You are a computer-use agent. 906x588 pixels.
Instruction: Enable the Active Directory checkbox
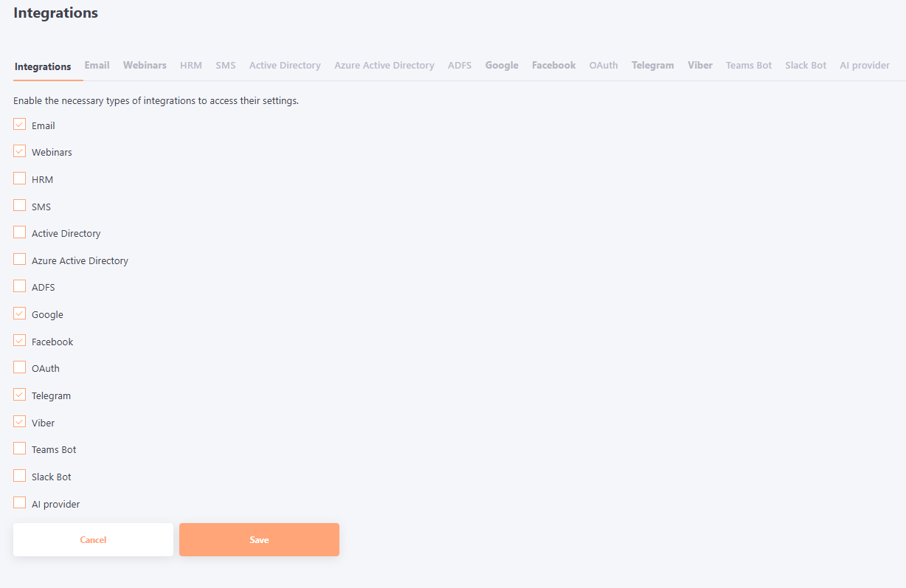click(20, 232)
